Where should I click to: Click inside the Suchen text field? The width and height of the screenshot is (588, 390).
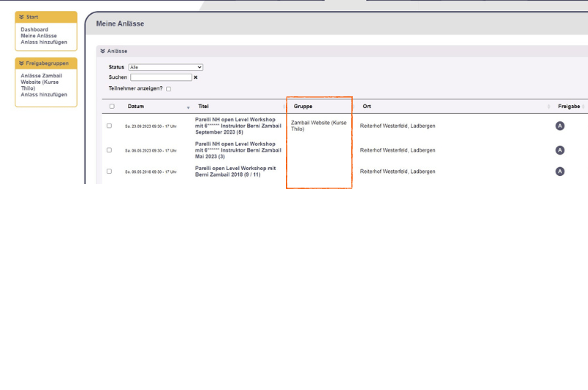click(161, 77)
